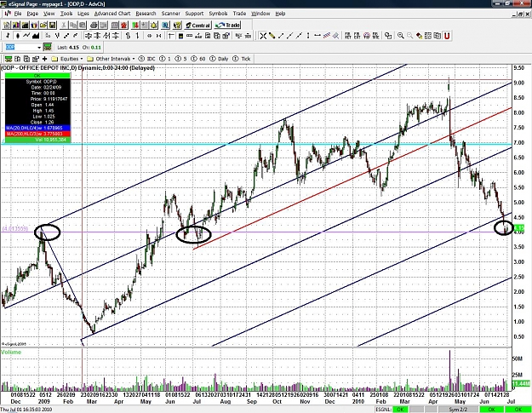Screen dimensions: 532x413
Task: Toggle the red magnet snap icon
Action: [x=447, y=36]
